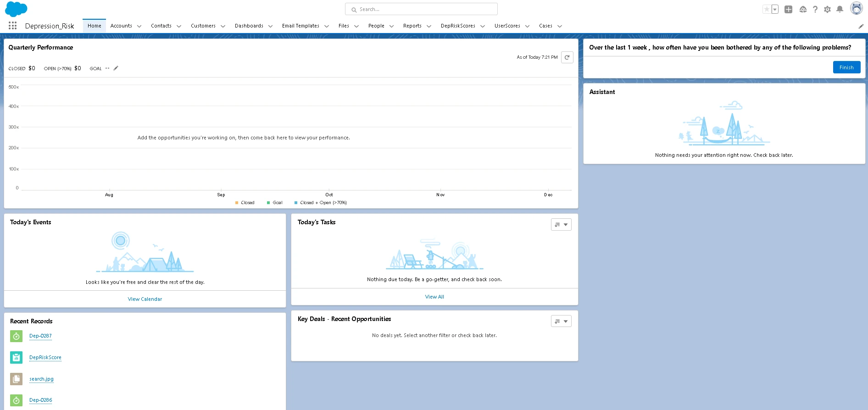Click the DepRiskScore record icon
This screenshot has width=868, height=410.
click(16, 357)
